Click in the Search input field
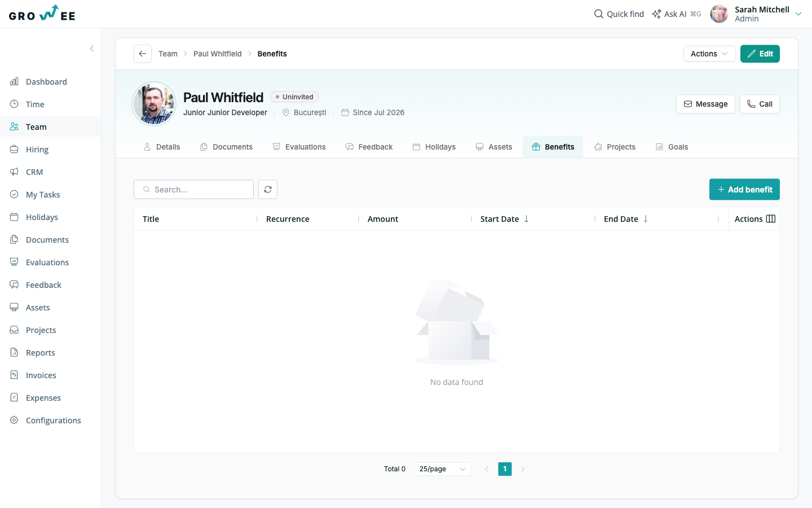Image resolution: width=812 pixels, height=508 pixels. point(193,190)
